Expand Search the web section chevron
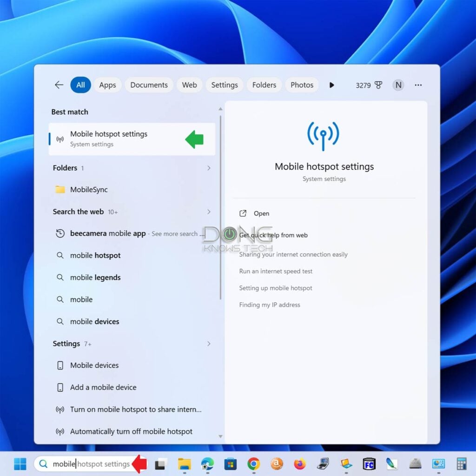This screenshot has width=476, height=476. point(209,212)
